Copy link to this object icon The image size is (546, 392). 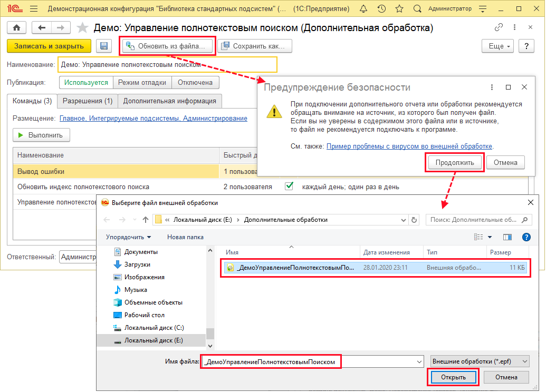click(499, 27)
